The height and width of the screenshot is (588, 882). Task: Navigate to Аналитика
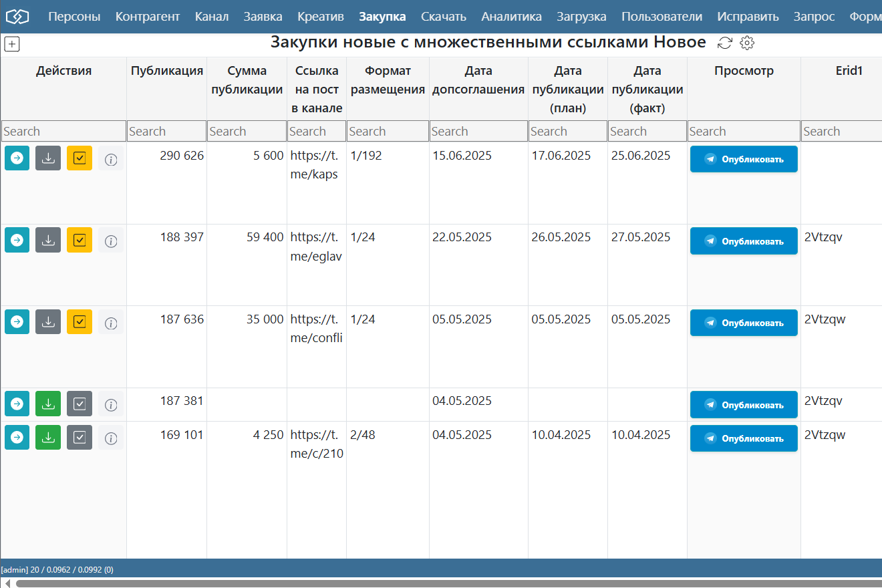click(512, 17)
